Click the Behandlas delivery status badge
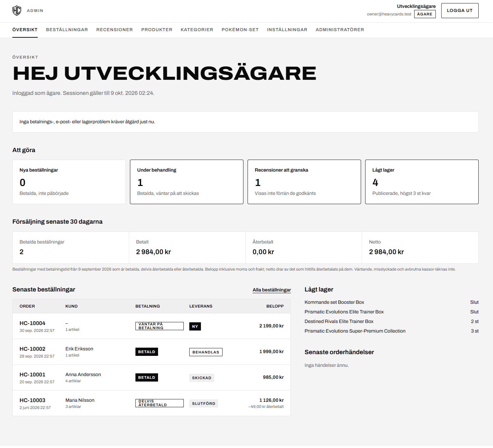Image resolution: width=493 pixels, height=448 pixels. [x=206, y=352]
